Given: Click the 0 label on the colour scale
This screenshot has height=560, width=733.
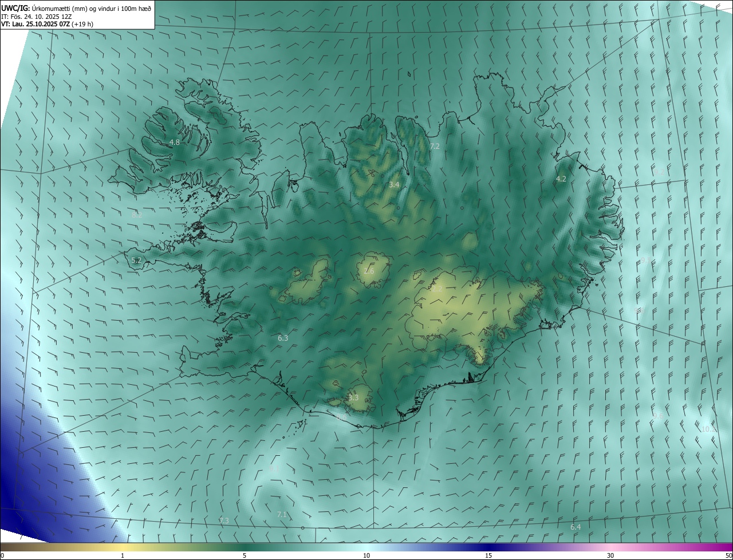Looking at the screenshot, I should tap(2, 556).
